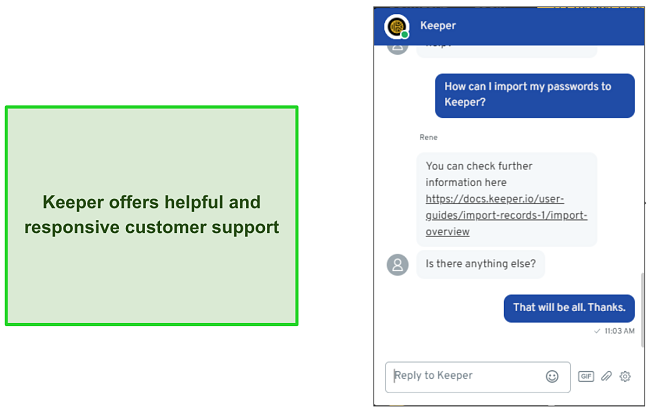Image resolution: width=650 pixels, height=410 pixels.
Task: Open chat settings gear icon
Action: pos(625,376)
